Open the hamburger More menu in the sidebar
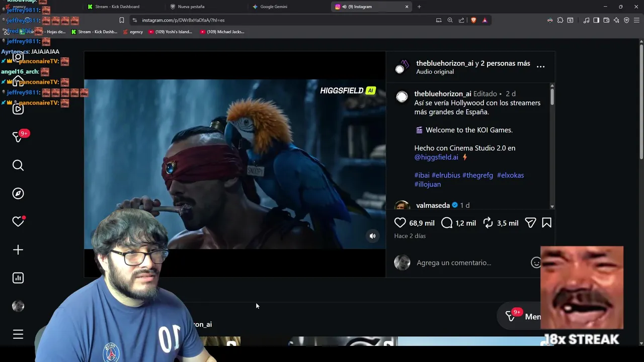 (x=18, y=334)
